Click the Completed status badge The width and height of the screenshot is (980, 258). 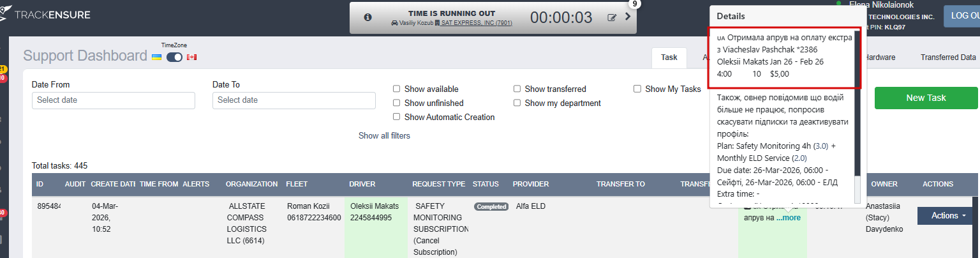tap(491, 206)
